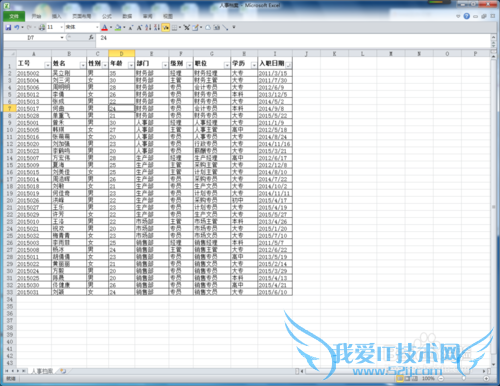Select row 7 header
The width and height of the screenshot is (500, 386).
(10, 108)
